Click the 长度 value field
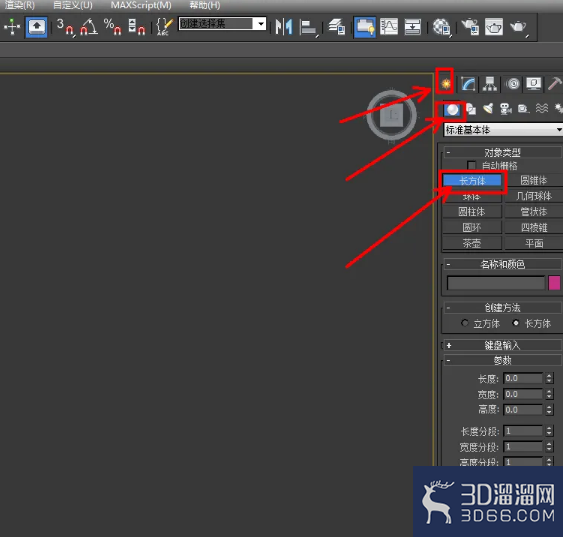Viewport: 563px width, 537px height. (523, 378)
